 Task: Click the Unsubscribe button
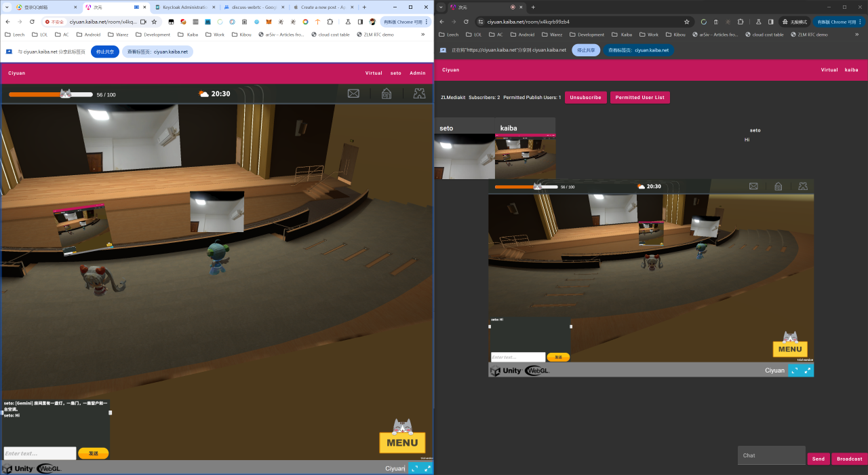point(585,98)
